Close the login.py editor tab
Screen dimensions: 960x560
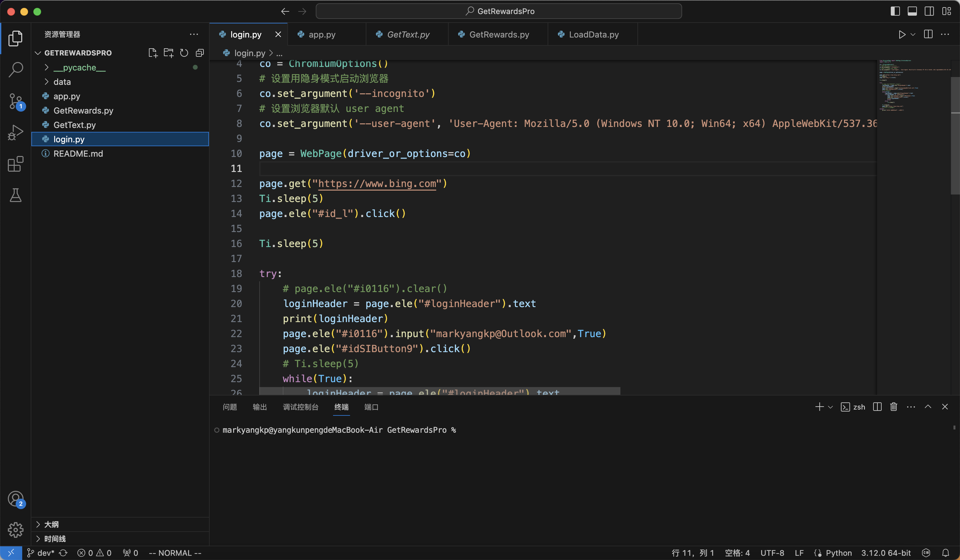(x=278, y=34)
